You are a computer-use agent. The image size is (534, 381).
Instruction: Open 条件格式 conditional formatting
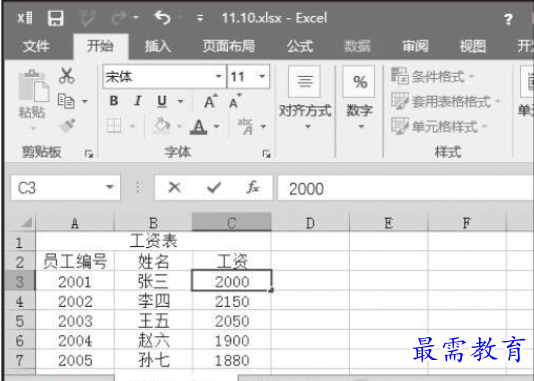[432, 76]
